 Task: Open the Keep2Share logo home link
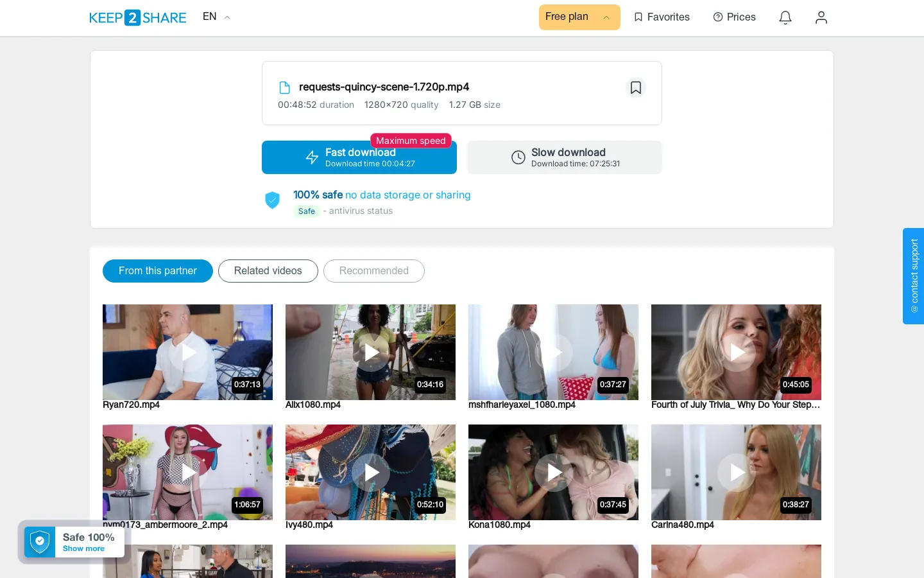tap(137, 17)
